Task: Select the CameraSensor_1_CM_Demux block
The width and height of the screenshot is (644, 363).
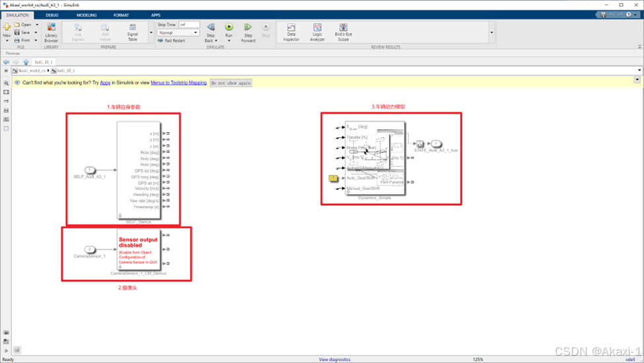Action: pyautogui.click(x=139, y=249)
